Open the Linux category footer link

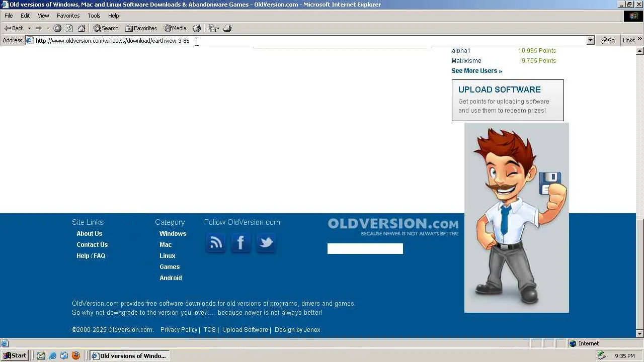pos(168,256)
